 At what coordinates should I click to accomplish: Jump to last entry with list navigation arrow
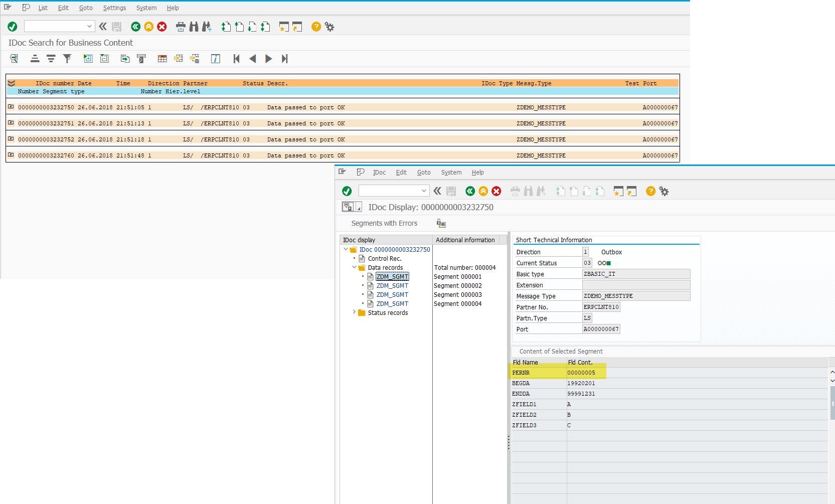[284, 59]
